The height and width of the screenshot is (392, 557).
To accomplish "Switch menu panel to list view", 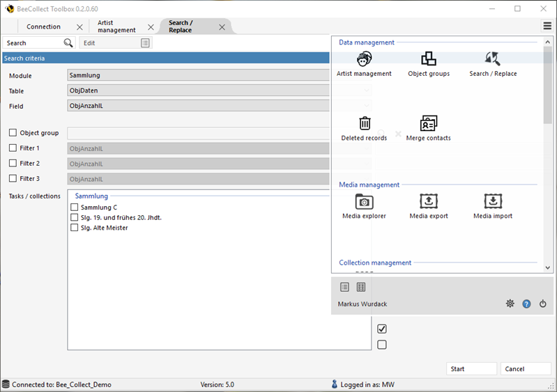I will (x=344, y=287).
